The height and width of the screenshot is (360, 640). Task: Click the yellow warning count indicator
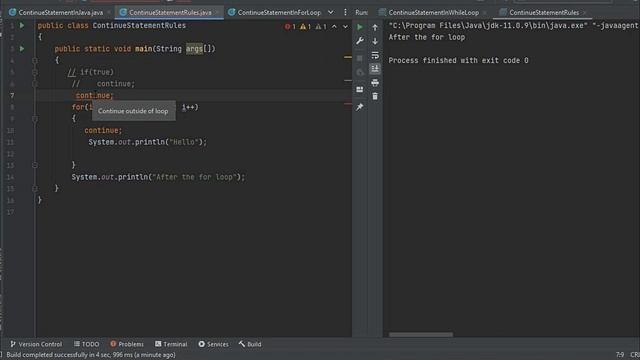305,27
